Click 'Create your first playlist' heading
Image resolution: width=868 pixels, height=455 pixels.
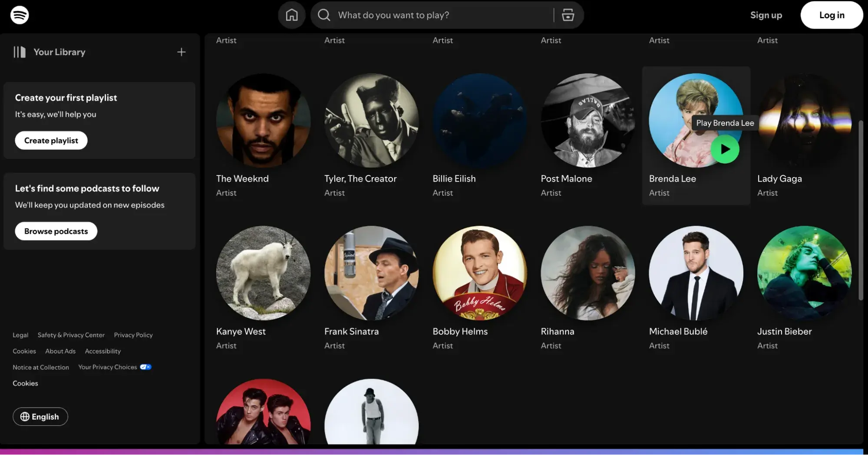pos(66,98)
